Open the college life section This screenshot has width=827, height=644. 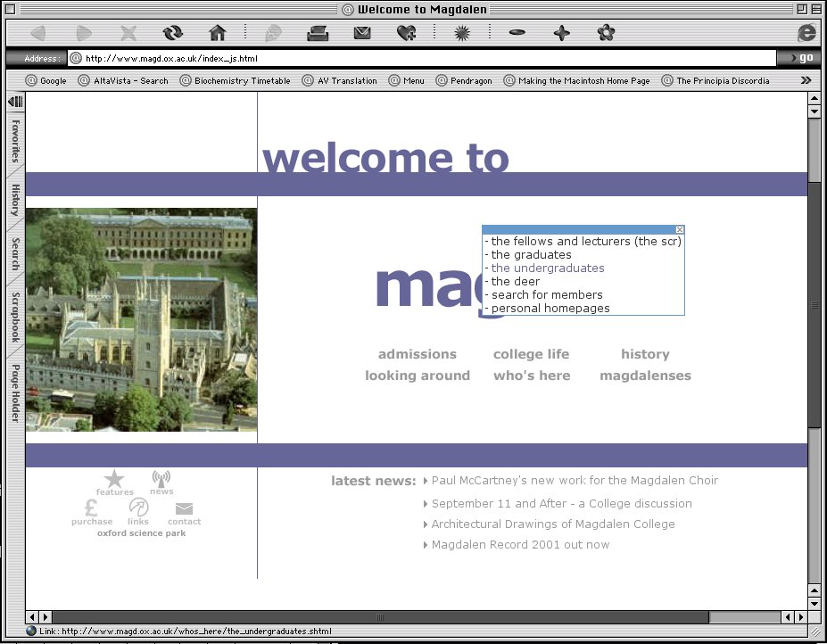coord(531,354)
